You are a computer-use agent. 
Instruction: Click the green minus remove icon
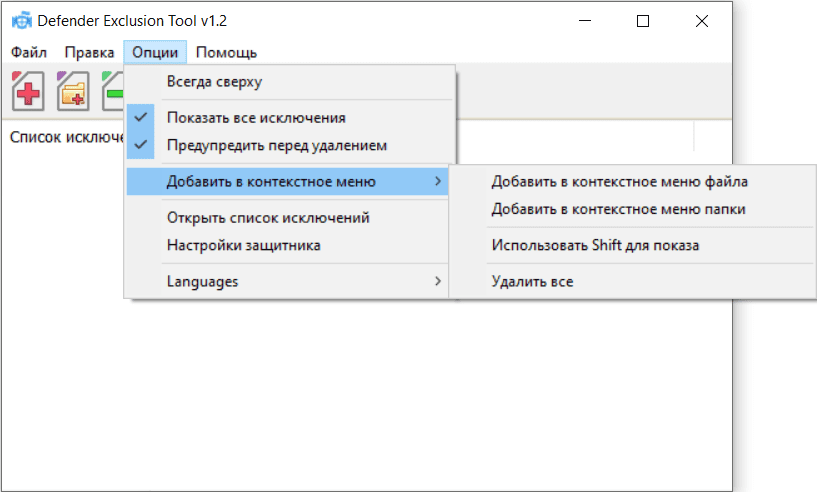(x=113, y=92)
